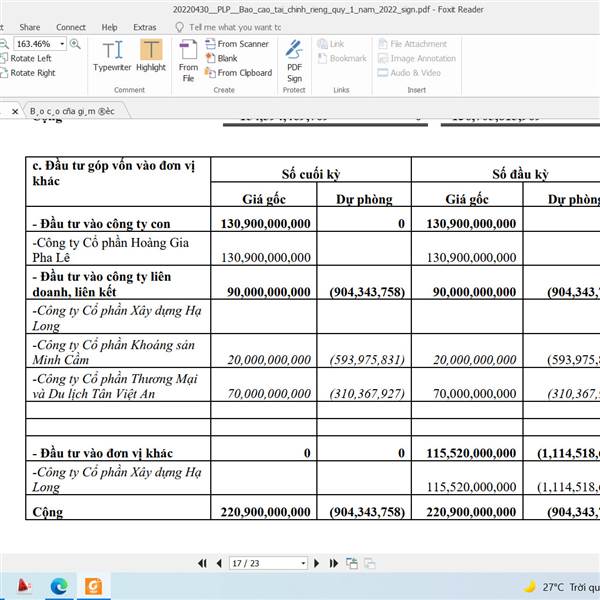The height and width of the screenshot is (600, 600).
Task: Open the Connect ribbon tab
Action: [x=71, y=27]
